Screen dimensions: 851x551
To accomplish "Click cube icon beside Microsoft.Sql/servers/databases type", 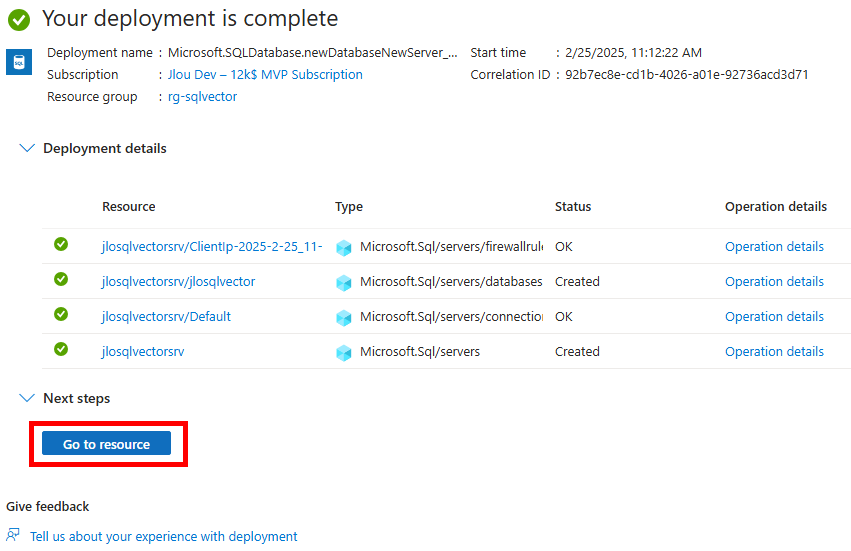I will tap(344, 282).
